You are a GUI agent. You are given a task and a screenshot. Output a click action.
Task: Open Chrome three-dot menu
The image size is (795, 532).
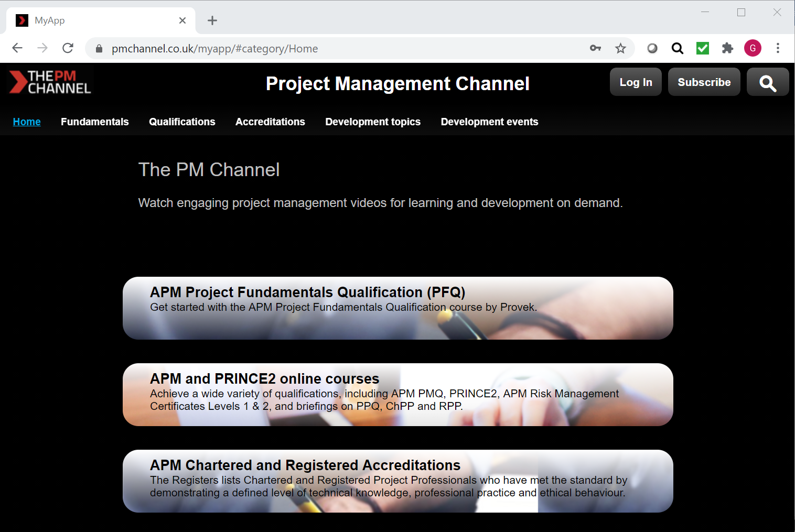(x=778, y=48)
